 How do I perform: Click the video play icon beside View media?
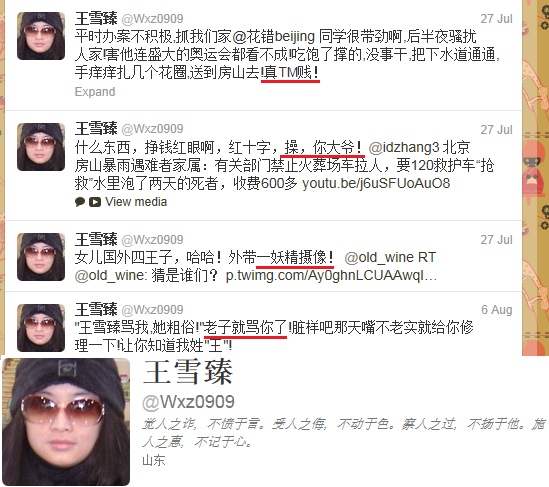[x=95, y=202]
